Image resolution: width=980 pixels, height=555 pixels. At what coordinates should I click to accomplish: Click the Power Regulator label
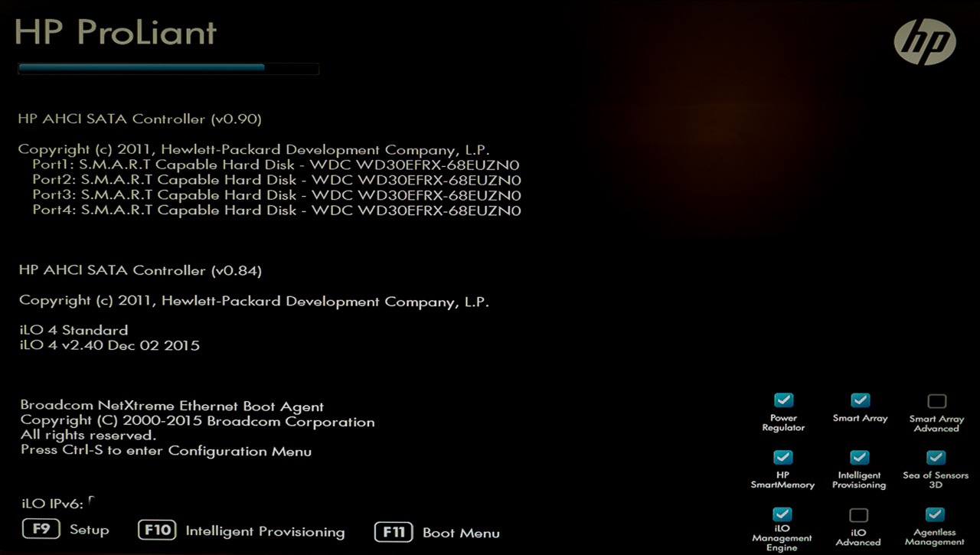point(783,423)
